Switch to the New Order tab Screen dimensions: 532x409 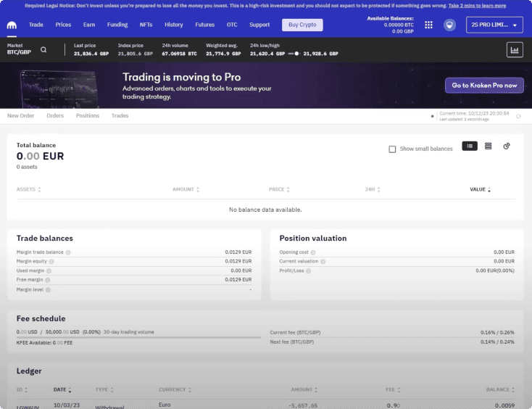(x=21, y=116)
